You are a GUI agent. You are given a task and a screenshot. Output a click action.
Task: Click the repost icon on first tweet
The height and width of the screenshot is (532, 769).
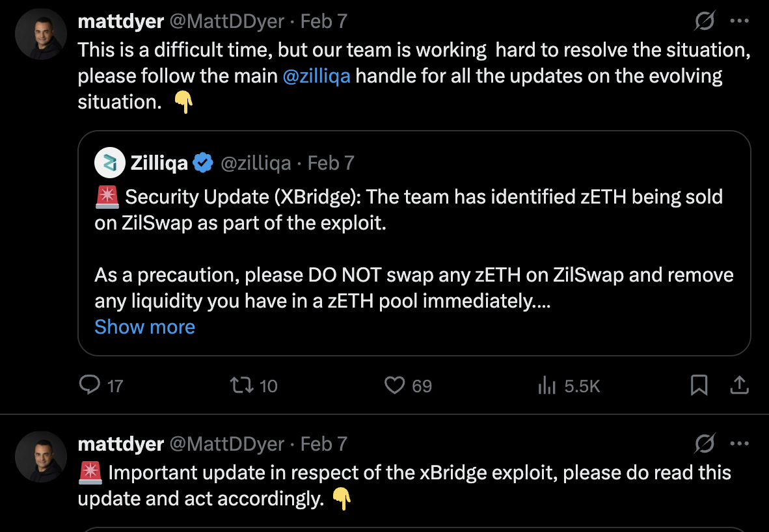[241, 386]
